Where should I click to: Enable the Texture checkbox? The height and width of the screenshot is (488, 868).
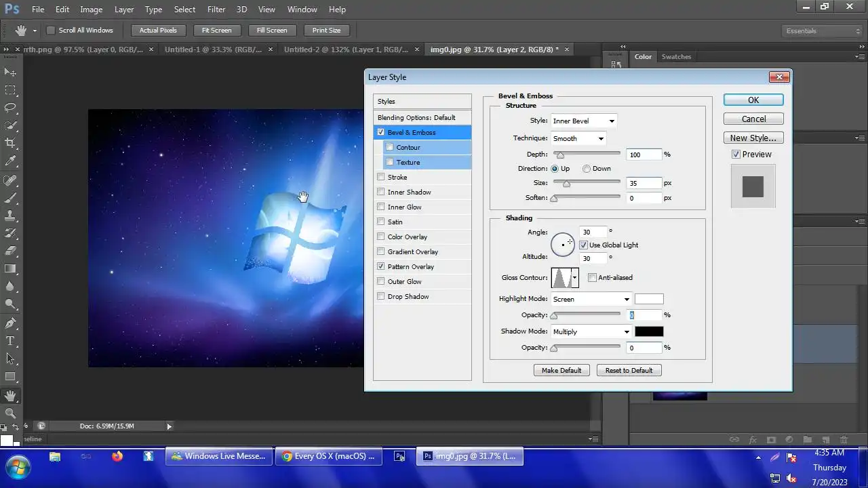click(389, 162)
